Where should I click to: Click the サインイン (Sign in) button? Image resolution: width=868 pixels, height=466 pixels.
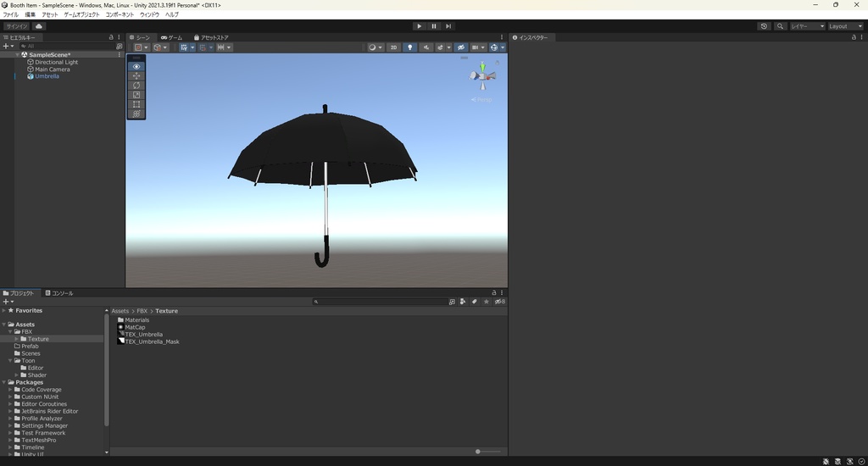pos(17,26)
